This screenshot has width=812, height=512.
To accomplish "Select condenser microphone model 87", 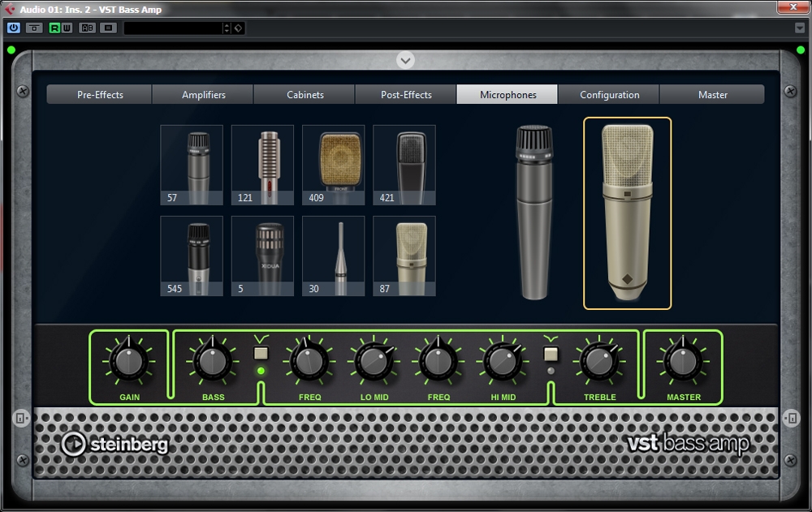I will (x=404, y=256).
